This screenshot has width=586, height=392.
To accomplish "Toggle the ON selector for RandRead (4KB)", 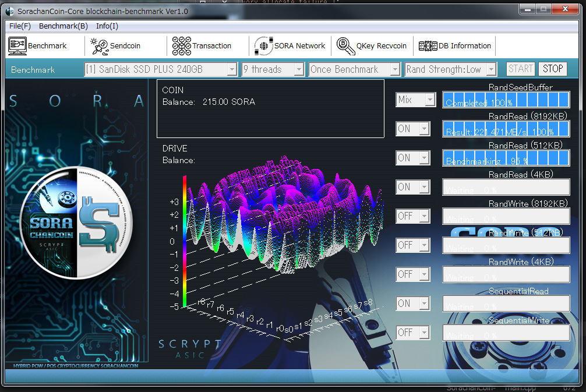I will point(413,187).
